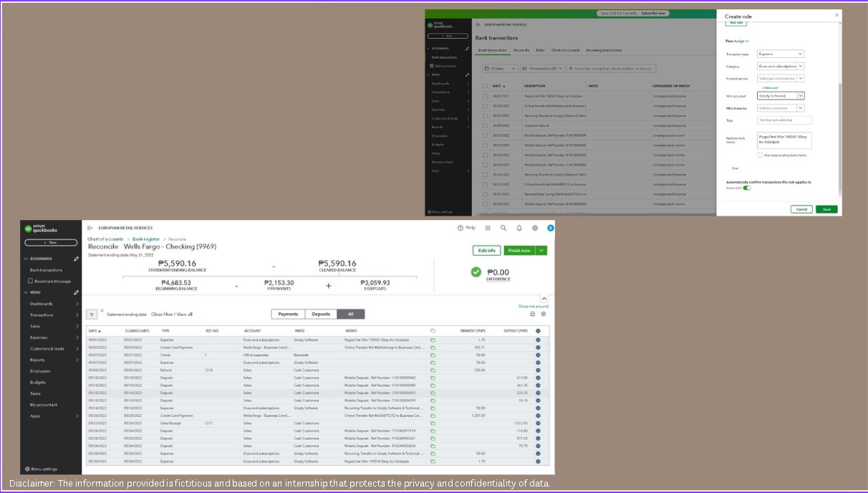The width and height of the screenshot is (868, 493).
Task: Click Edit info button
Action: [486, 250]
